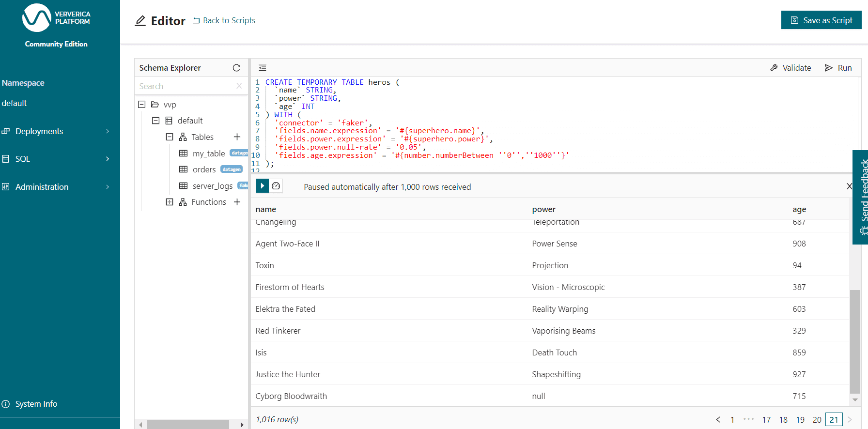Click the SQL sidebar icon

click(x=6, y=159)
